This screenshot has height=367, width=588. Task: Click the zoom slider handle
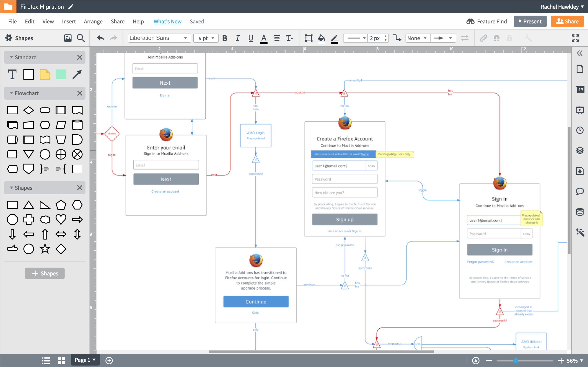(516, 361)
